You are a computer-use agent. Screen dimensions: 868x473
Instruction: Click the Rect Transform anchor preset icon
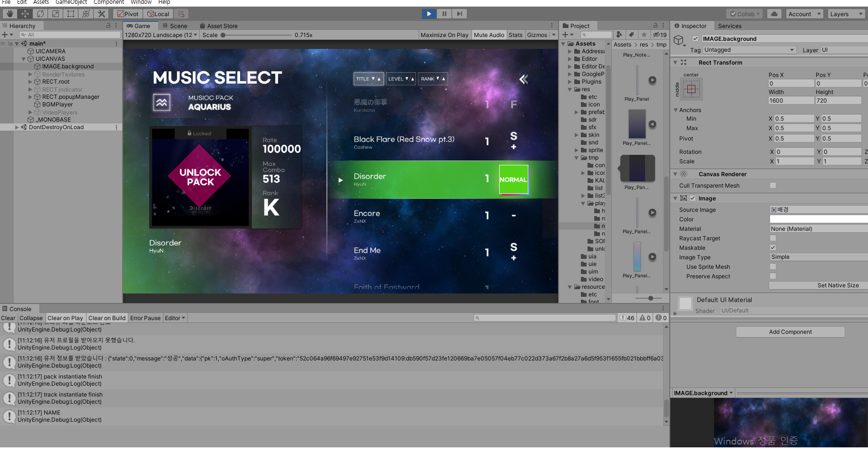click(x=691, y=89)
